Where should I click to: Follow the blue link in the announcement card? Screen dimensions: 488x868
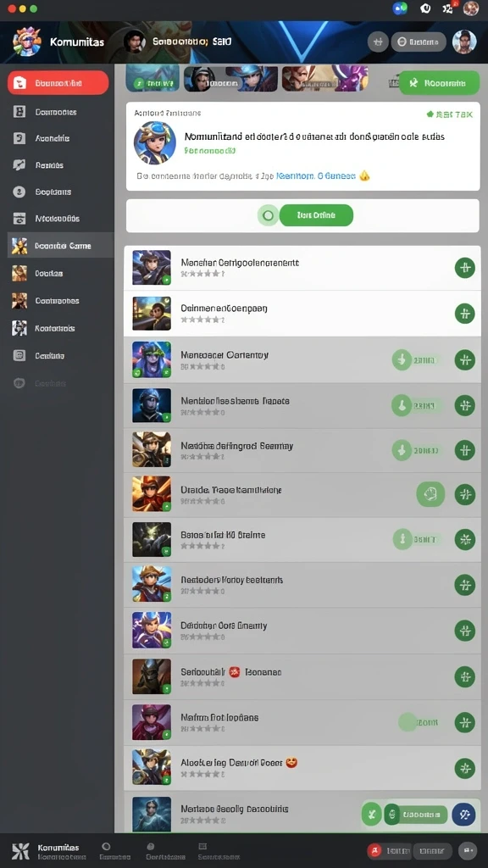[x=315, y=176]
